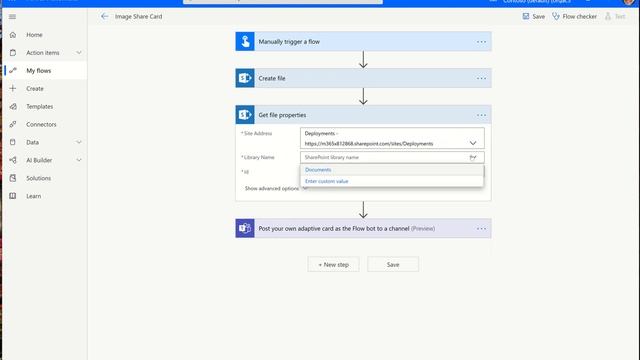The height and width of the screenshot is (360, 640).
Task: Open Data in the sidebar
Action: click(32, 142)
